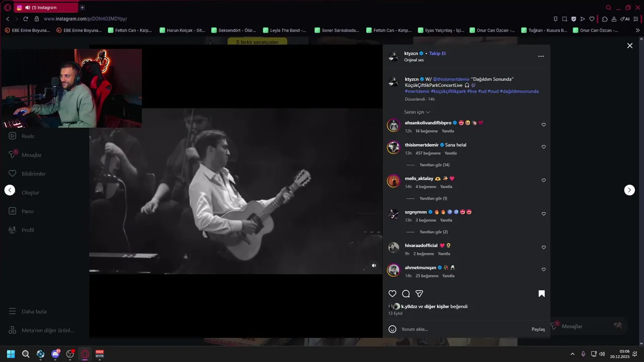Share the post via paper plane icon
644x362 pixels.
click(x=419, y=294)
